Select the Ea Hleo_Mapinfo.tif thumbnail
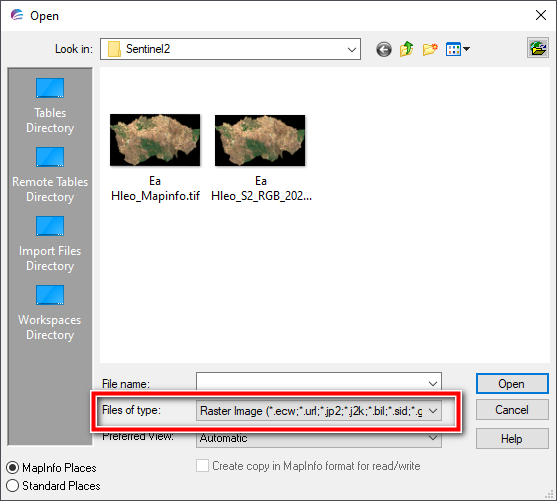 (x=155, y=140)
